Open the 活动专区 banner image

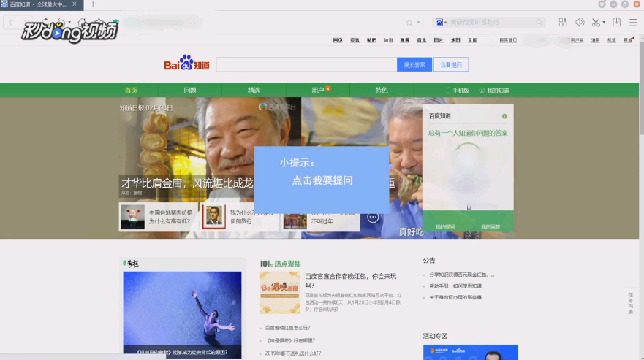pyautogui.click(x=471, y=352)
